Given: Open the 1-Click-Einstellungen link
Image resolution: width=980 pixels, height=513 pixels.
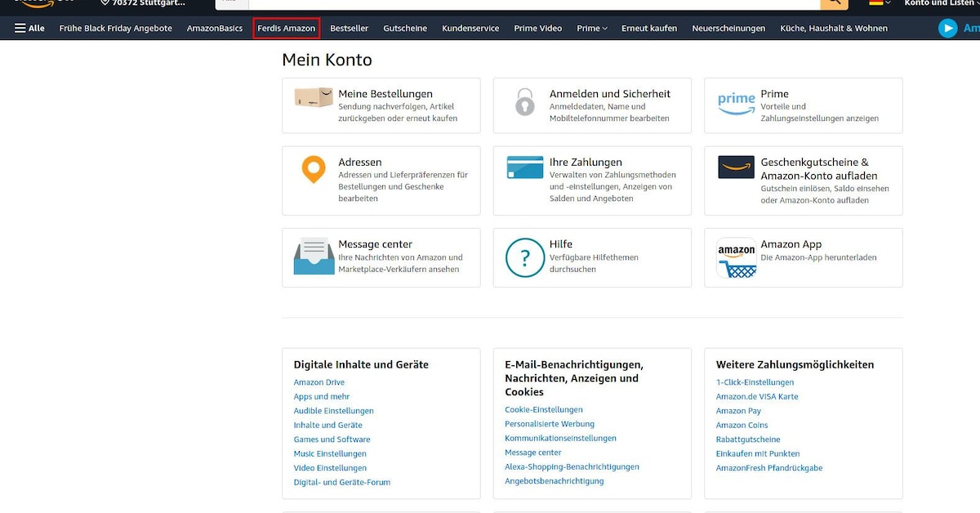Looking at the screenshot, I should [755, 382].
